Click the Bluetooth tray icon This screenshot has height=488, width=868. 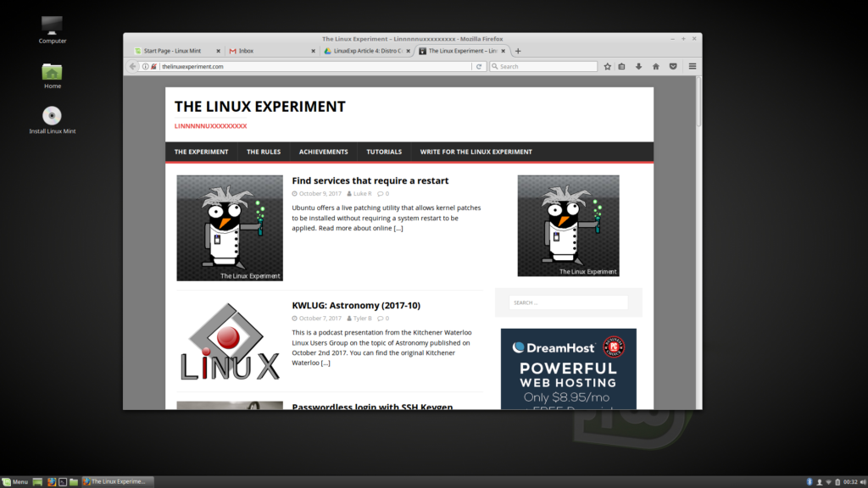click(810, 481)
